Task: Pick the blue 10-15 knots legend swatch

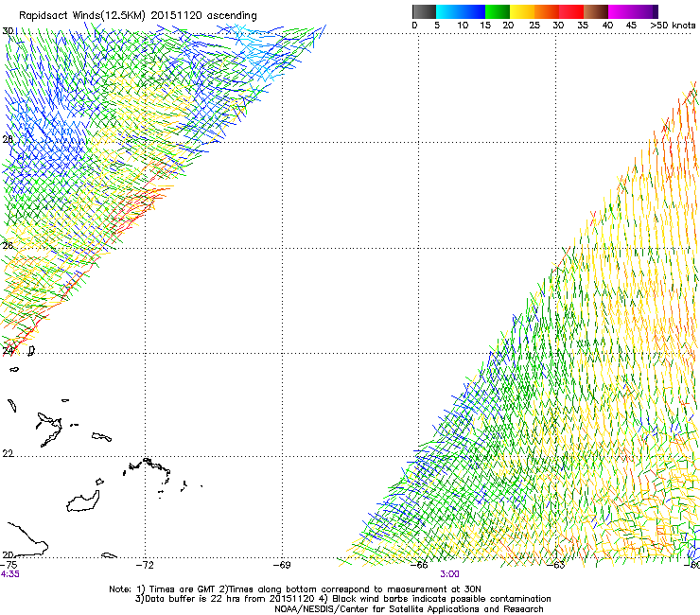Action: (473, 11)
